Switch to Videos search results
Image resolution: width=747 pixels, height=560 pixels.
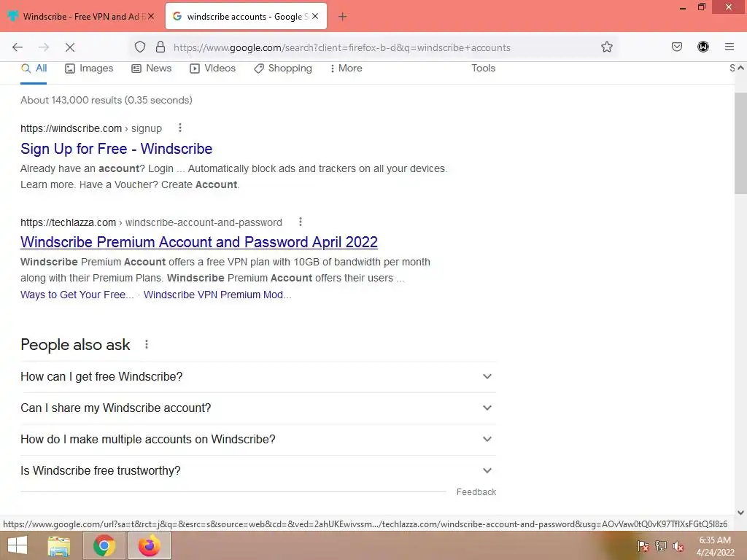coord(212,68)
